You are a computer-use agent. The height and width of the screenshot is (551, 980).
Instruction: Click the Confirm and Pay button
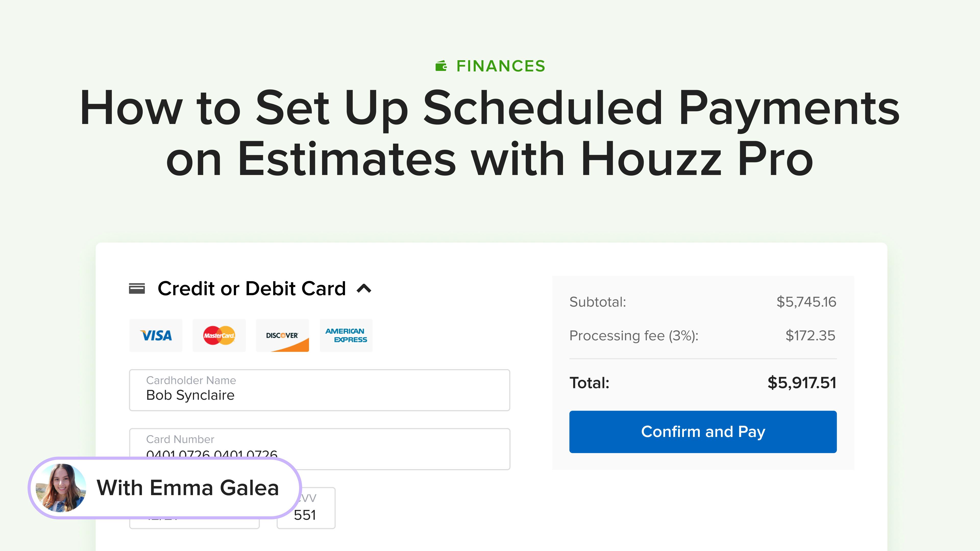coord(703,432)
